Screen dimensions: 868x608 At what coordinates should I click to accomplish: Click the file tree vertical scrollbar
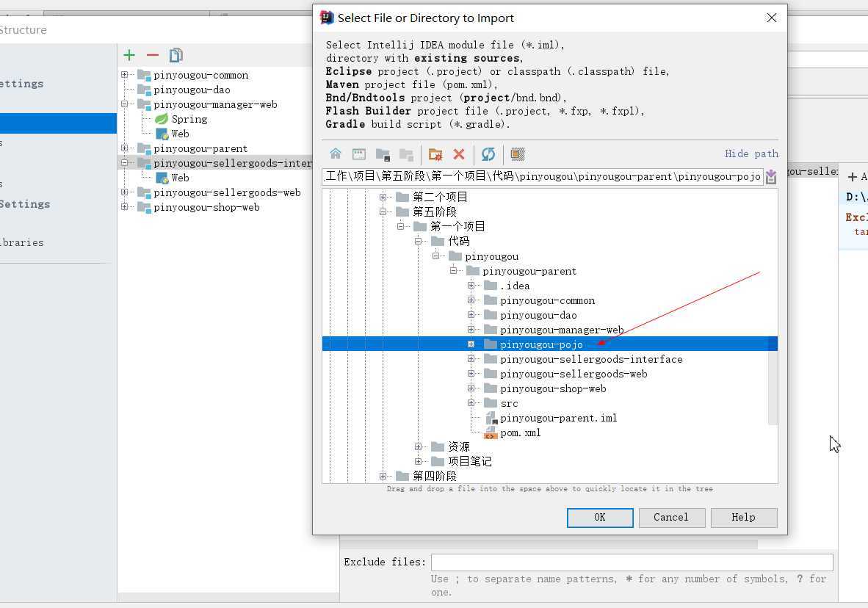[x=773, y=381]
